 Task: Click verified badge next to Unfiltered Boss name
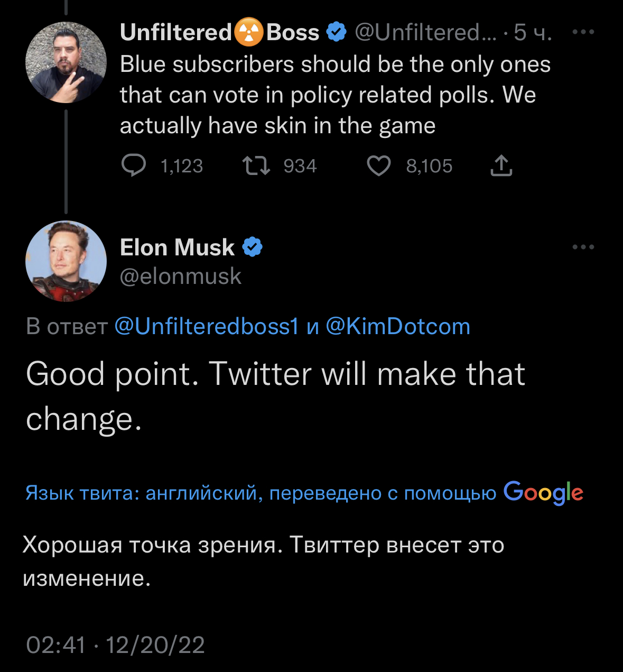coord(336,32)
